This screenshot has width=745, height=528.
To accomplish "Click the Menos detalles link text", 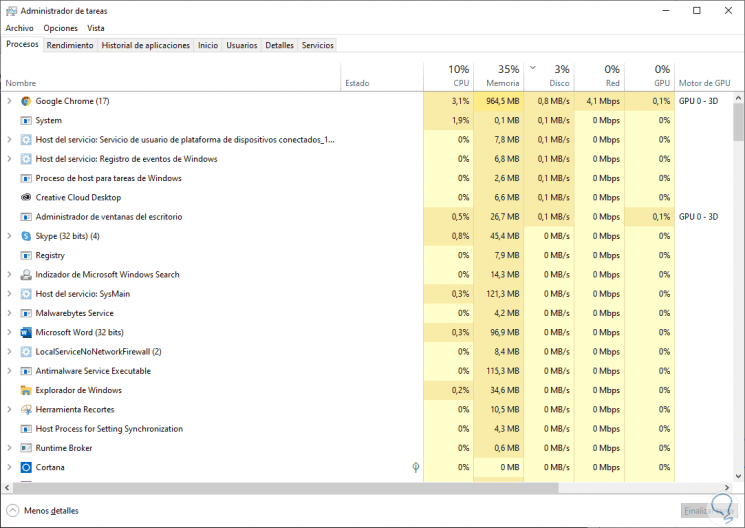I will (x=51, y=511).
